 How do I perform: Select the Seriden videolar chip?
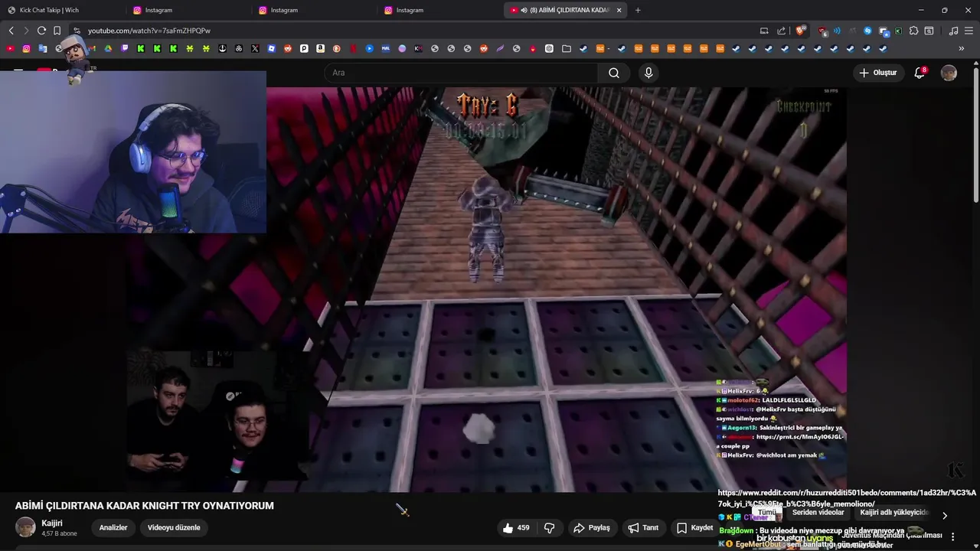pos(818,513)
